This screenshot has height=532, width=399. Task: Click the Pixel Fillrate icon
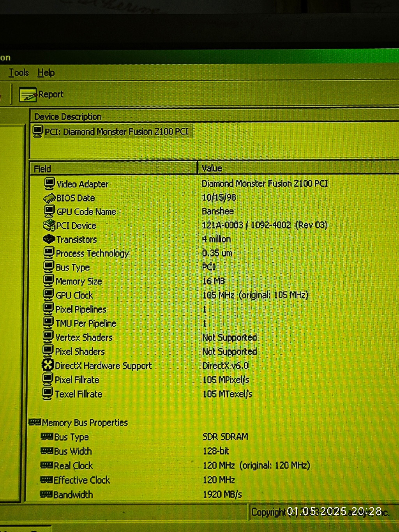(48, 379)
